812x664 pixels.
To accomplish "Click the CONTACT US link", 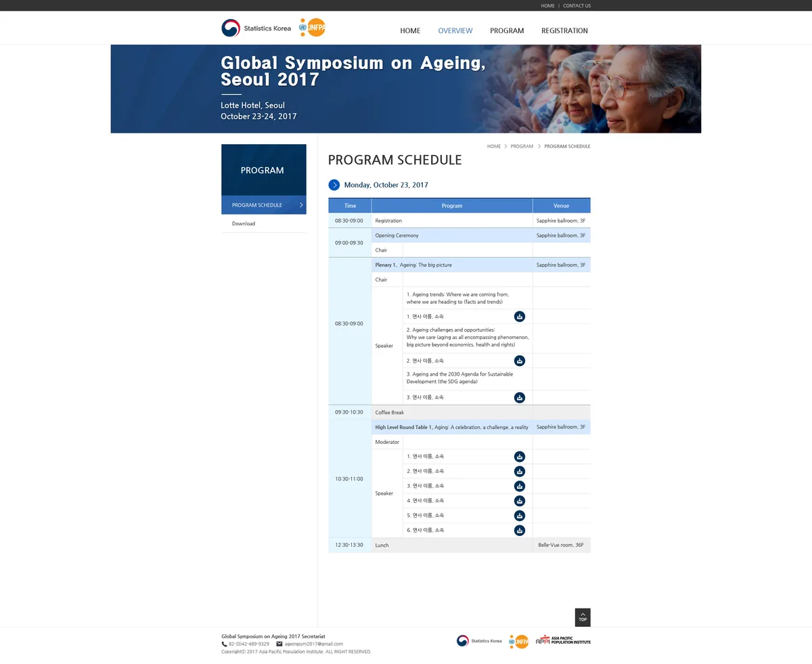I will coord(577,5).
